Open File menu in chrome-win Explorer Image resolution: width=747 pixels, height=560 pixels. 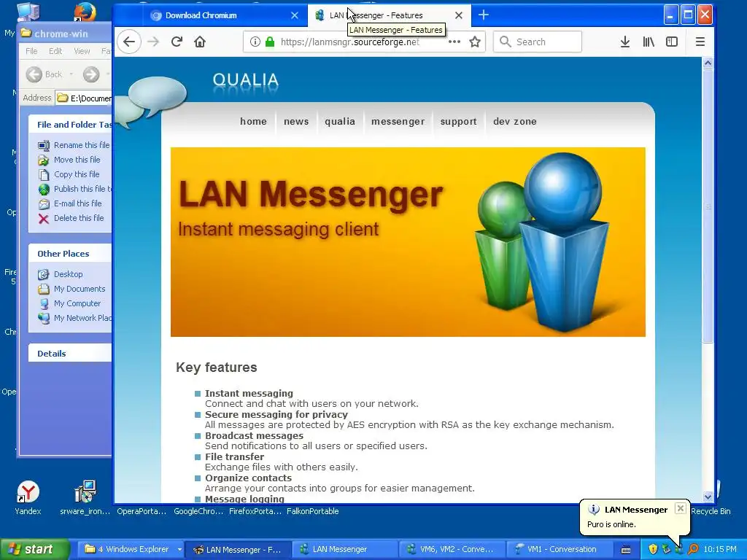point(31,51)
